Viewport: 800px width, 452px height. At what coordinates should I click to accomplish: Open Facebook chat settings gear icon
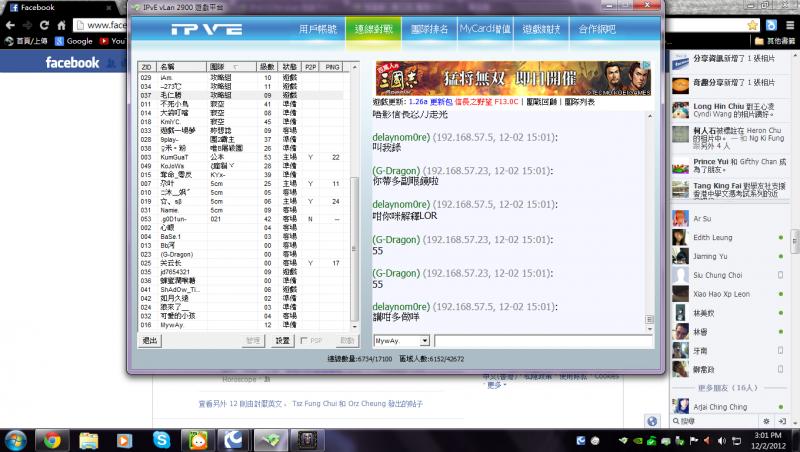[x=766, y=421]
